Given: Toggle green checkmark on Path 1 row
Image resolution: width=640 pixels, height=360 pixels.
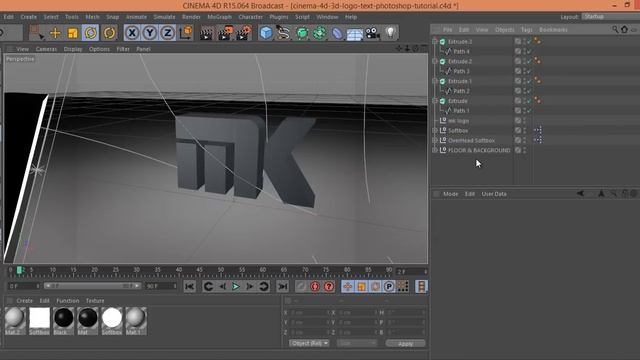Looking at the screenshot, I should coord(529,111).
